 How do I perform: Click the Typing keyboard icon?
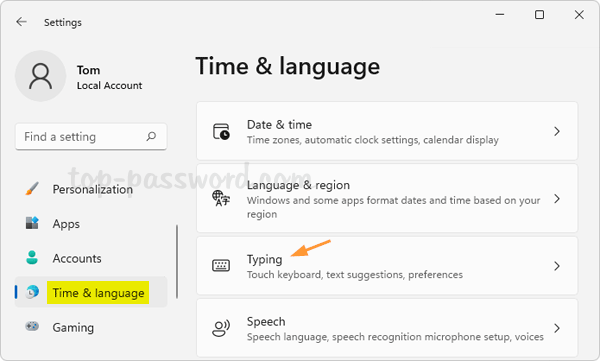pyautogui.click(x=221, y=265)
